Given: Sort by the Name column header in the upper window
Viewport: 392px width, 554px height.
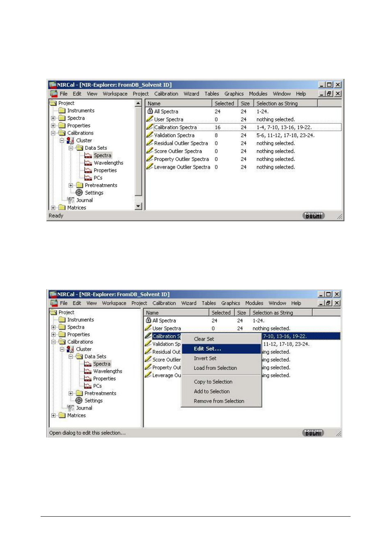Looking at the screenshot, I should coord(179,103).
